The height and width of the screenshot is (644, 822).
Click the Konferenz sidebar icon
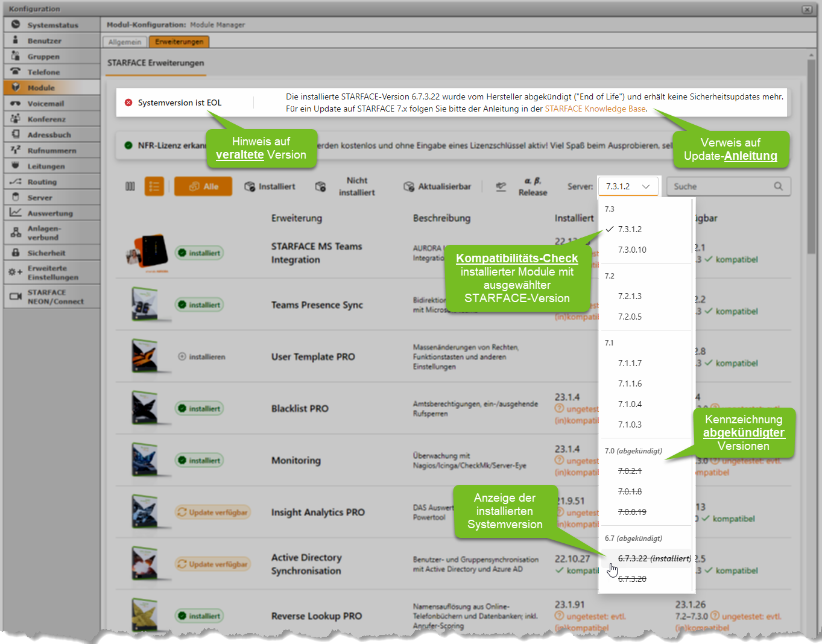click(16, 119)
